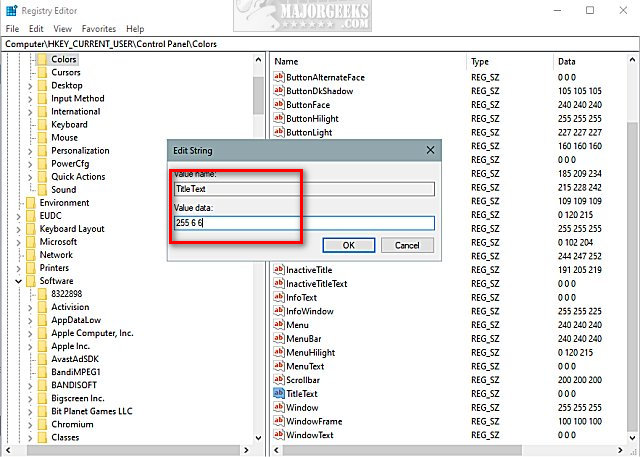This screenshot has width=640, height=457.
Task: Open the File menu
Action: [x=12, y=29]
